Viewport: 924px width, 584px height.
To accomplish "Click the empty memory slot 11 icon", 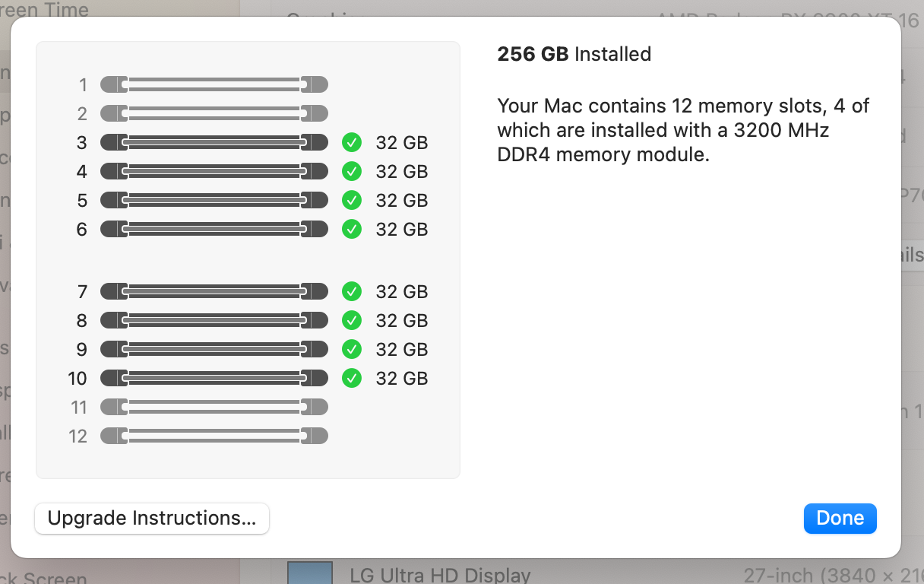I will click(x=214, y=407).
